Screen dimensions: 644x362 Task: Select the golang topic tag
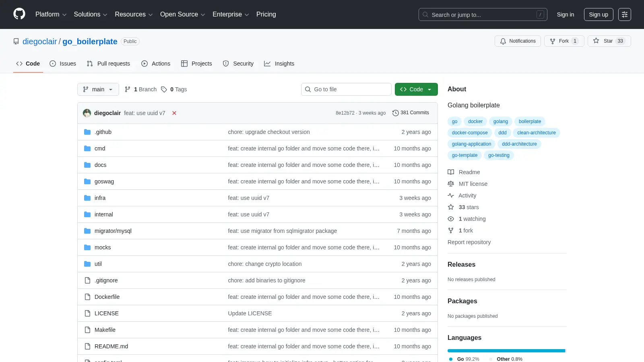tap(501, 121)
